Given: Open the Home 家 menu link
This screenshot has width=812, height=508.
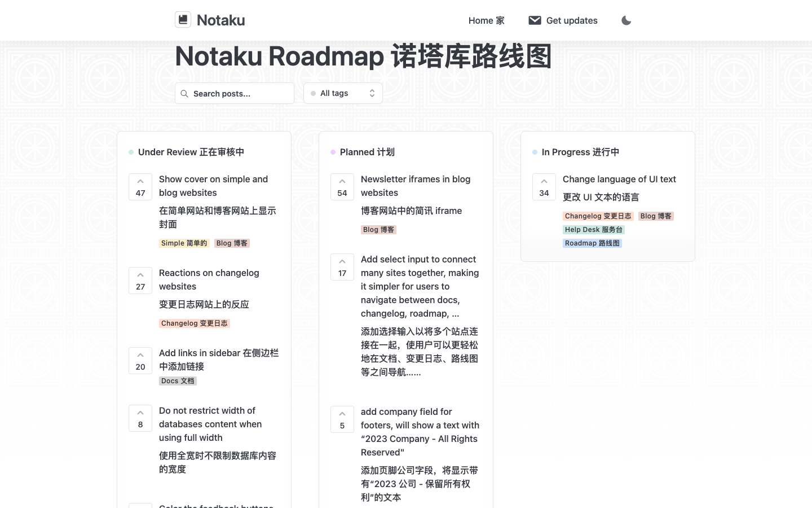Looking at the screenshot, I should click(486, 20).
